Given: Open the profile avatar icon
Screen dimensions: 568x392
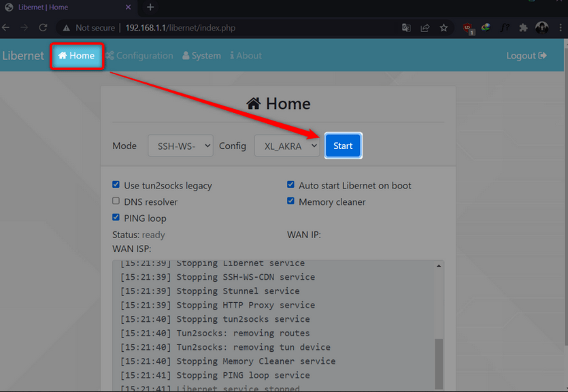Looking at the screenshot, I should (542, 27).
